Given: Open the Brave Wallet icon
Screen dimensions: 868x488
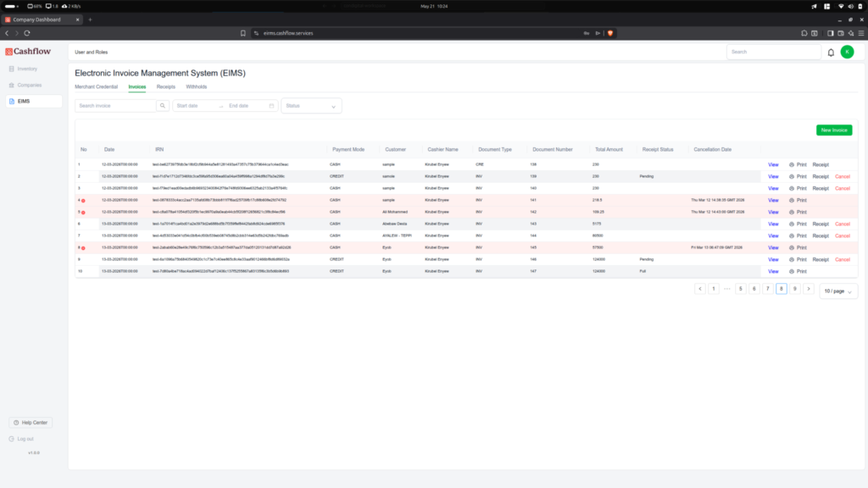Looking at the screenshot, I should point(840,33).
